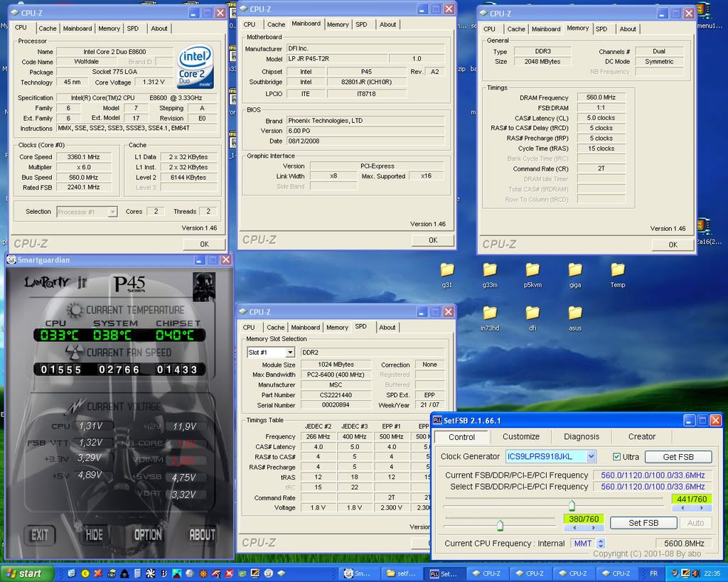
Task: Open the p5kvm desktop folder
Action: 532,271
